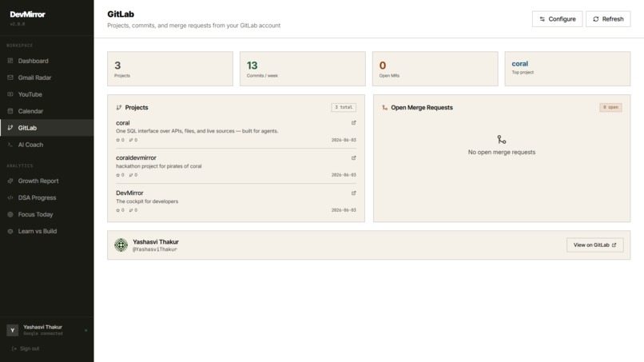Click the Focus Today target icon
The width and height of the screenshot is (644, 362).
(10, 214)
